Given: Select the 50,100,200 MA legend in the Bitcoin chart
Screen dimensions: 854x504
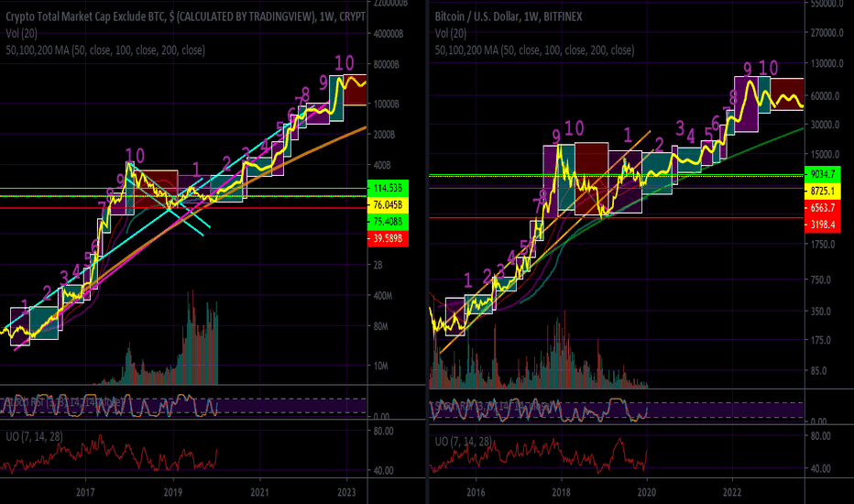Looking at the screenshot, I should [x=534, y=50].
